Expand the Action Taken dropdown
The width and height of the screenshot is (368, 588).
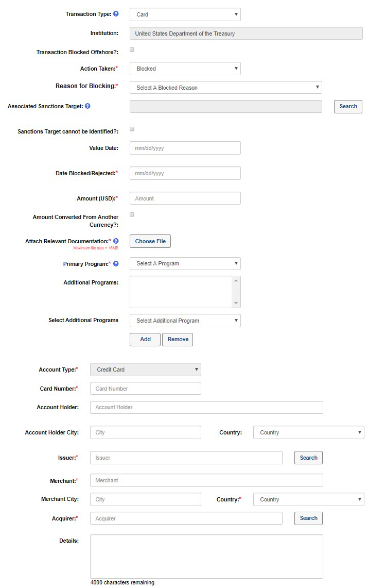tap(185, 69)
